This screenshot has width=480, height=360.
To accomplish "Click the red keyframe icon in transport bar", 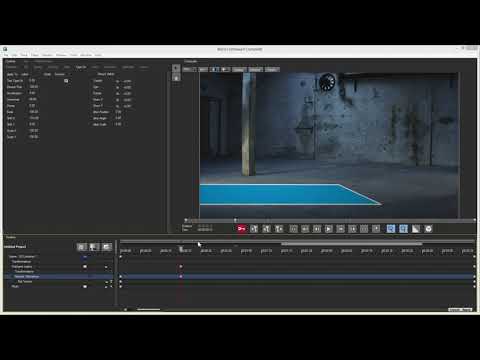I will (x=242, y=229).
